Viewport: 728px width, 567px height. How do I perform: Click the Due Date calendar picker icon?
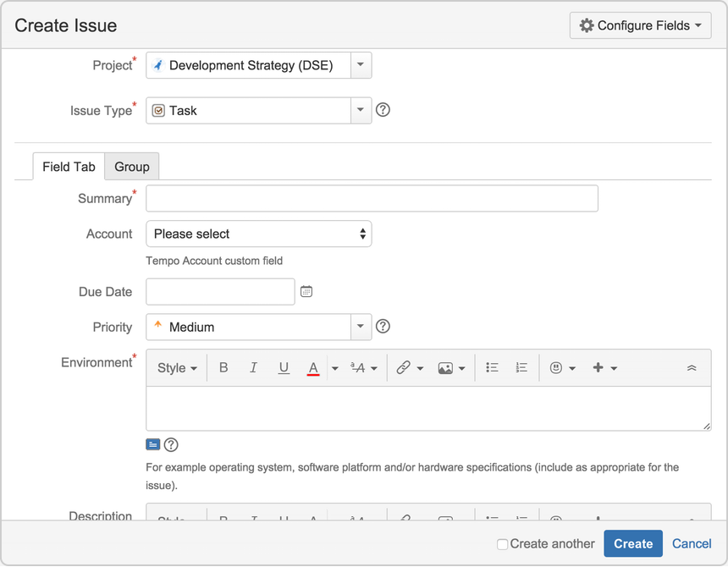pyautogui.click(x=306, y=291)
